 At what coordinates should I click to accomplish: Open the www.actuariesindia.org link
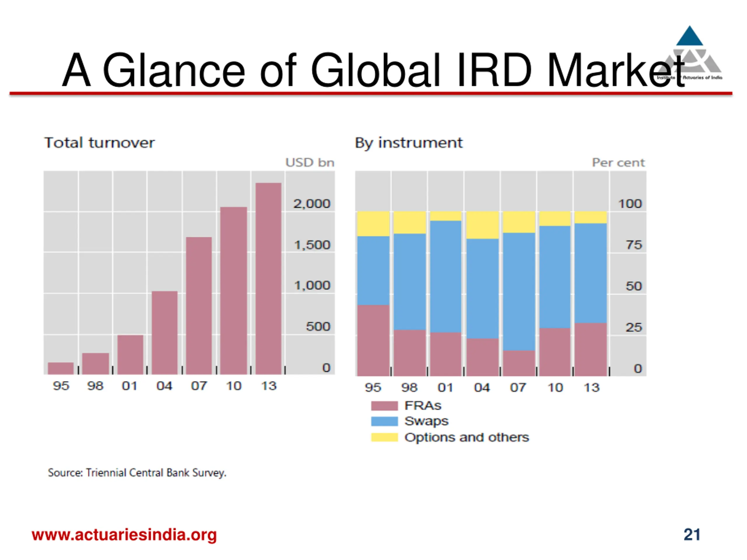(124, 535)
